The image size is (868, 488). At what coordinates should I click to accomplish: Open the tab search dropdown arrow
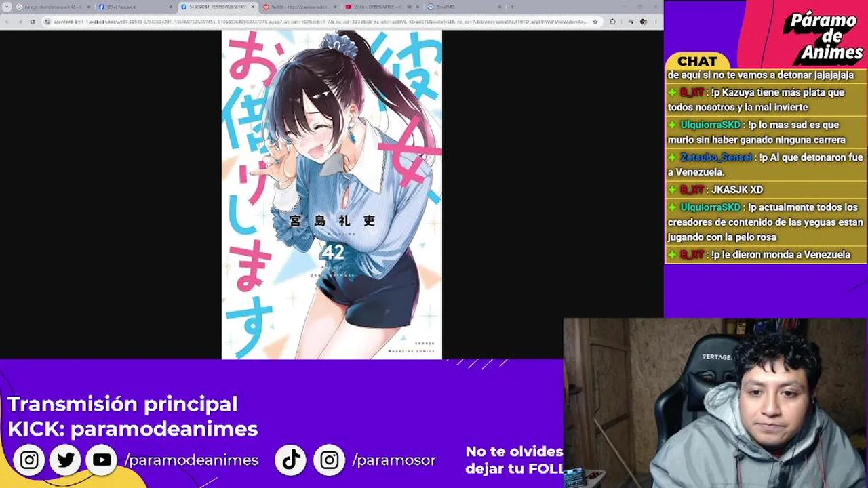pos(5,7)
